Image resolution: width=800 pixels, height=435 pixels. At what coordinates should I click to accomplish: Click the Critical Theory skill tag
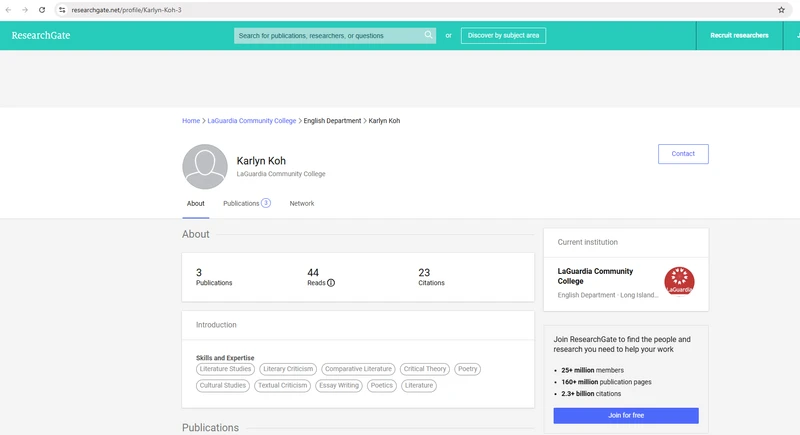pos(424,369)
